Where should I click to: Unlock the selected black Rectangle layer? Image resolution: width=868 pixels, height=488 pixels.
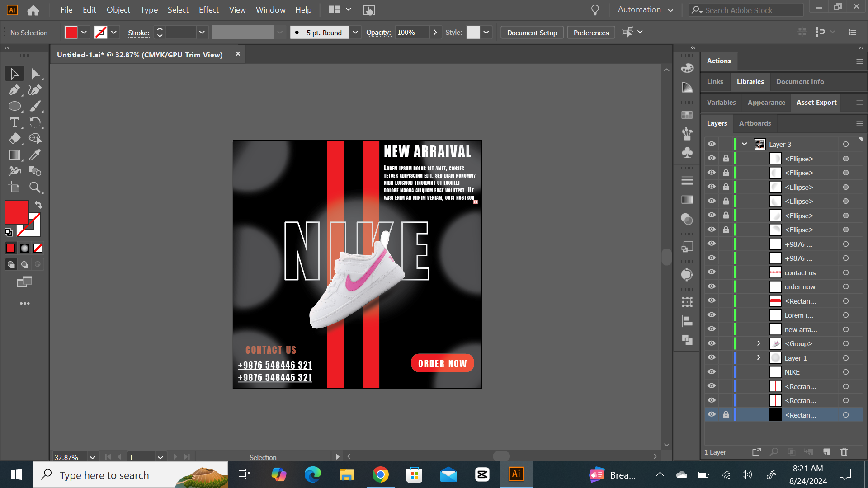tap(726, 415)
